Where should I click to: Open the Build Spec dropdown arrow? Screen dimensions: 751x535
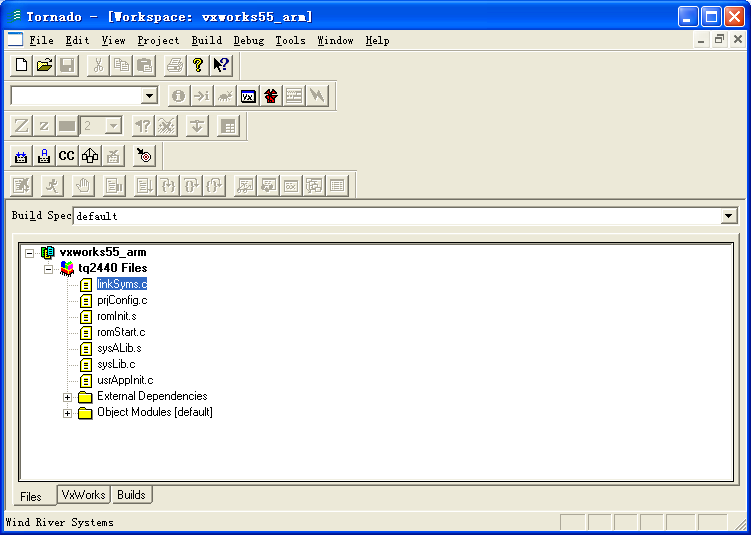[728, 216]
